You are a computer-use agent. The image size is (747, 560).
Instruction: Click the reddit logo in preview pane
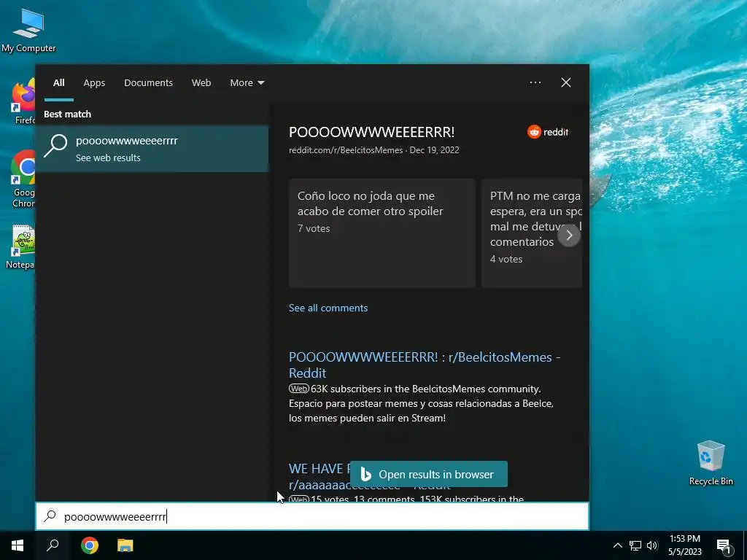[x=548, y=132]
